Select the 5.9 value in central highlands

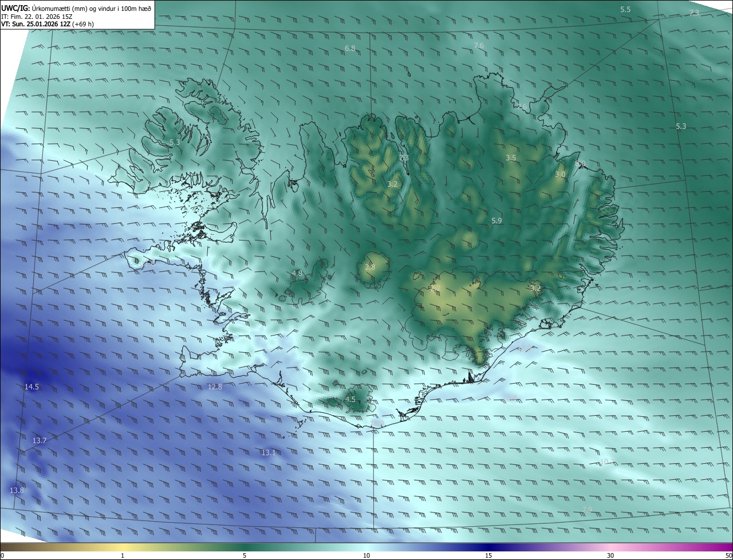pyautogui.click(x=496, y=220)
